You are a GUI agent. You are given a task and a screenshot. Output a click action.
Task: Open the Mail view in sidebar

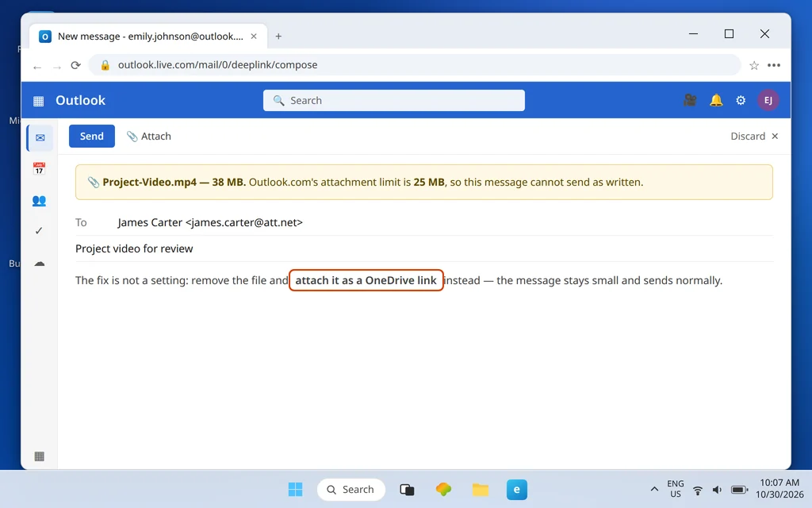[40, 138]
